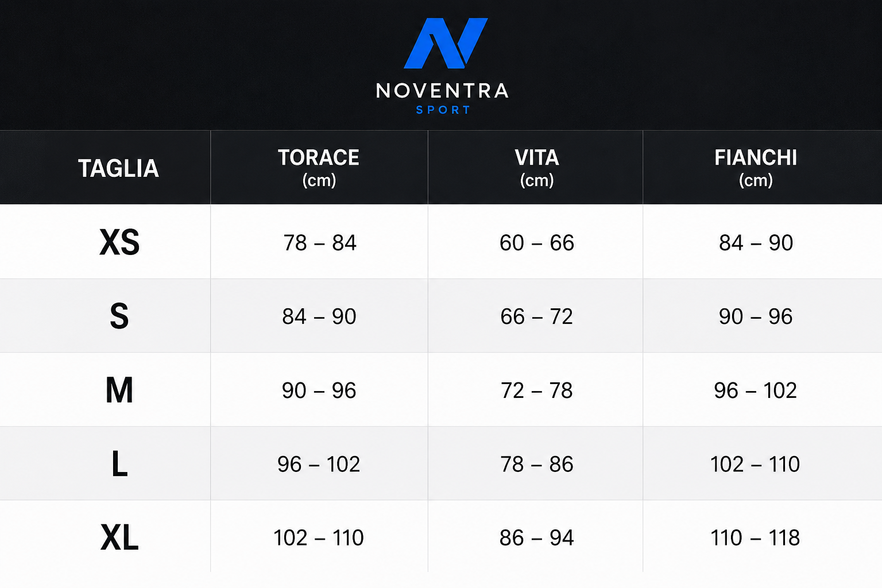Click the SPORT subtitle under the logo
This screenshot has width=882, height=588.
tap(443, 110)
